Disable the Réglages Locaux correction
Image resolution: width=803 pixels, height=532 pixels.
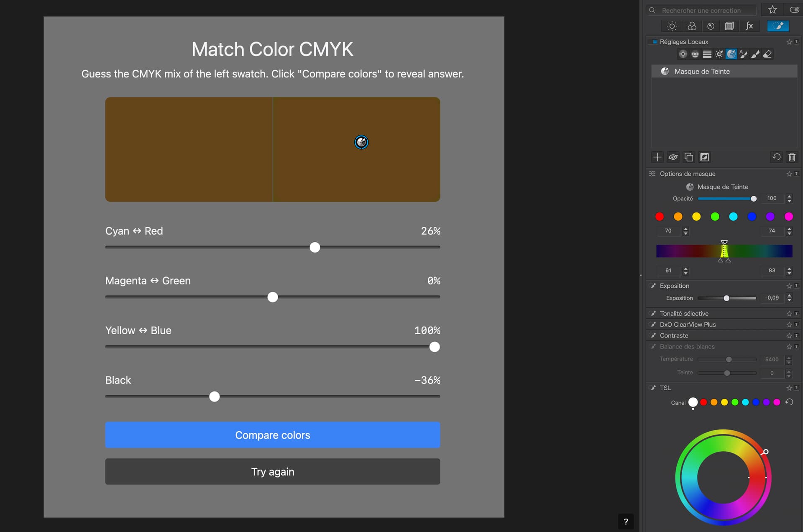click(x=655, y=41)
